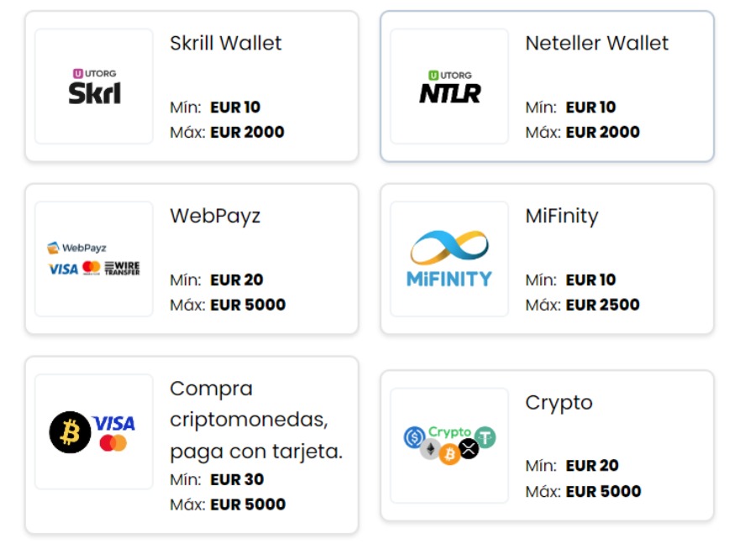Select the Skrill Wallet payment method
The height and width of the screenshot is (549, 756).
click(225, 43)
